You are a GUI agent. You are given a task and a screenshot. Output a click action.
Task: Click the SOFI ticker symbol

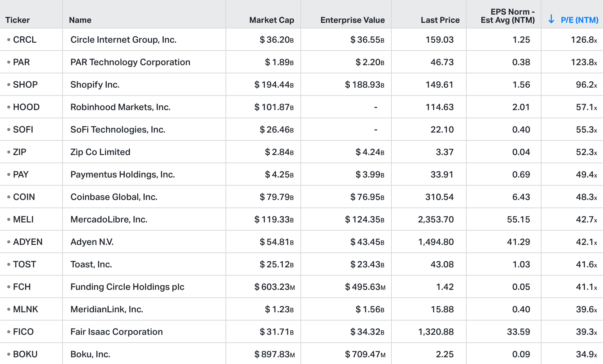(23, 130)
